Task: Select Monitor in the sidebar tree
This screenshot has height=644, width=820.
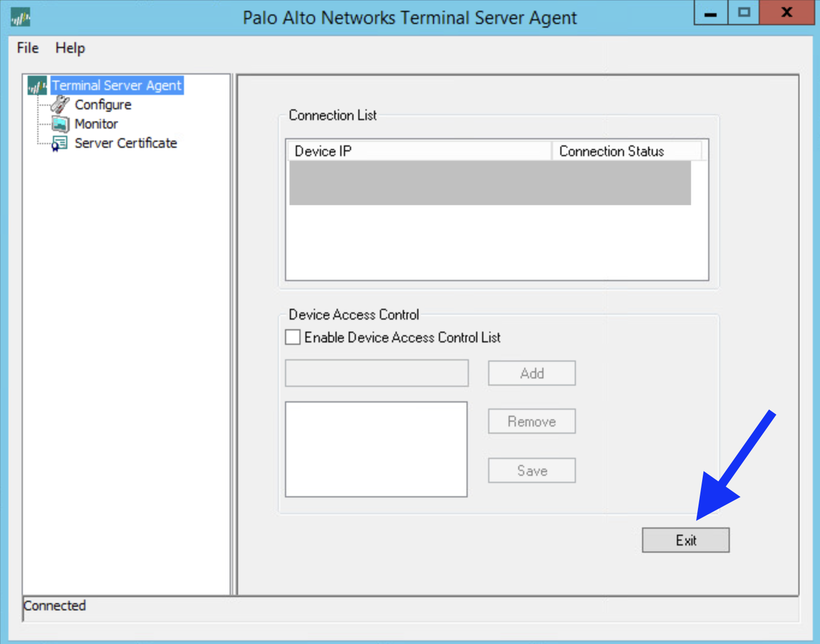Action: pos(96,124)
